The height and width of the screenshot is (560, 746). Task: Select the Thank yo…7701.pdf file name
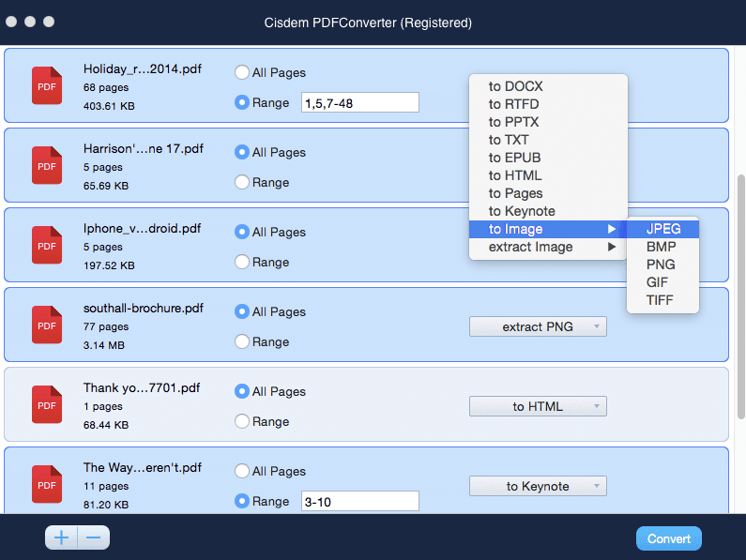142,387
